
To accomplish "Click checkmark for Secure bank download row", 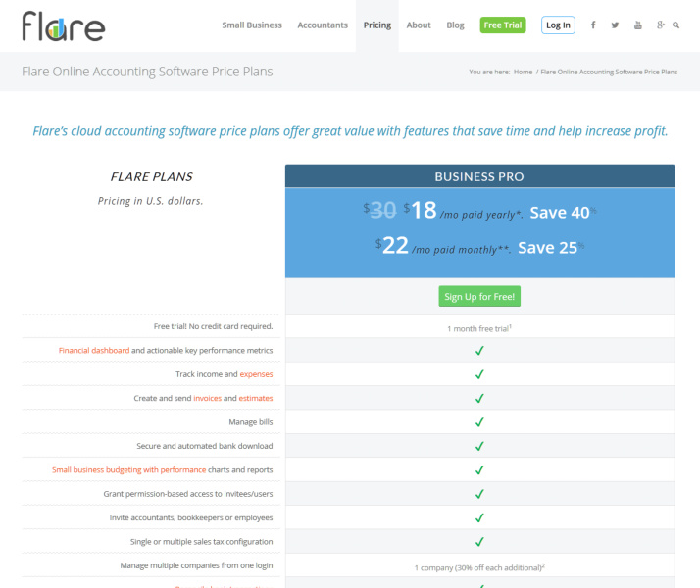I will pyautogui.click(x=479, y=446).
